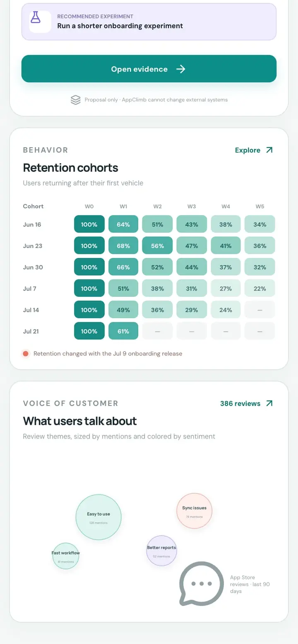Click the arrow icon beside Explore
The height and width of the screenshot is (644, 298).
pyautogui.click(x=269, y=150)
